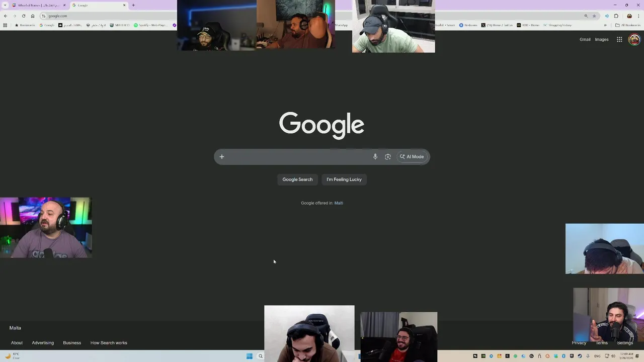
Task: Open the All Bookmarks folder
Action: tap(627, 25)
